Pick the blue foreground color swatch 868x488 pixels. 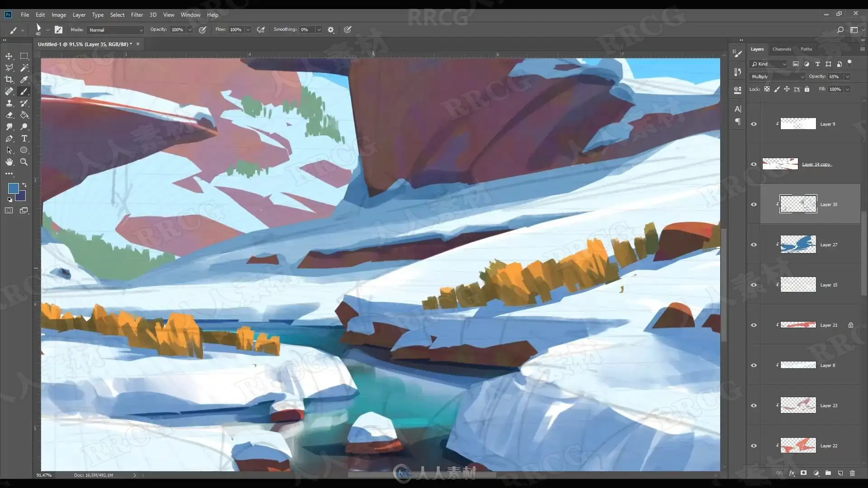click(13, 188)
